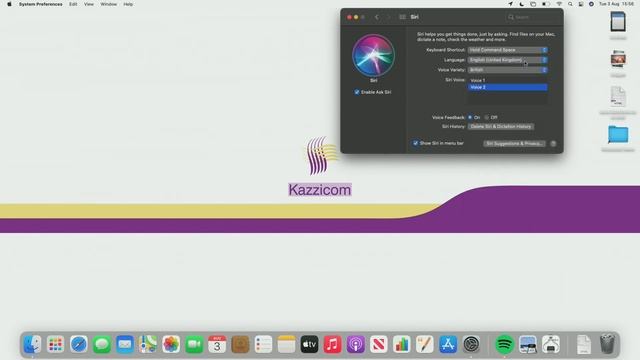Image resolution: width=640 pixels, height=360 pixels.
Task: Open Music from the Dock
Action: [333, 344]
